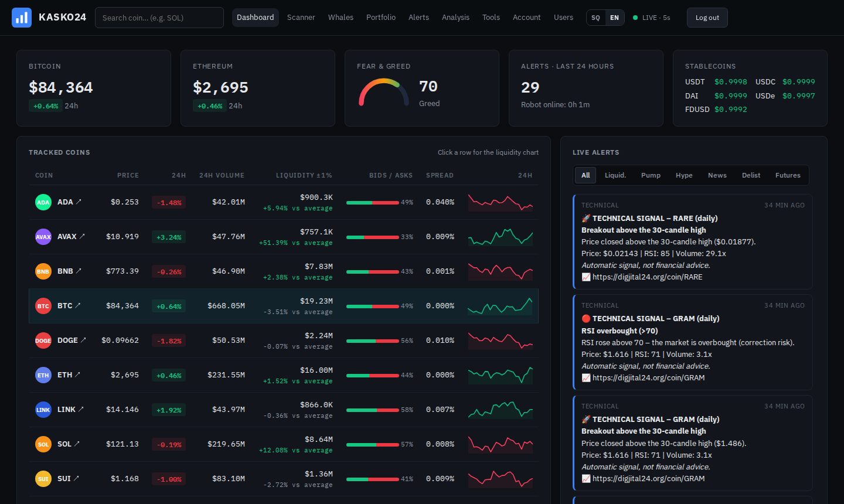The height and width of the screenshot is (504, 844).
Task: Click the AVAX coin icon
Action: [x=43, y=237]
